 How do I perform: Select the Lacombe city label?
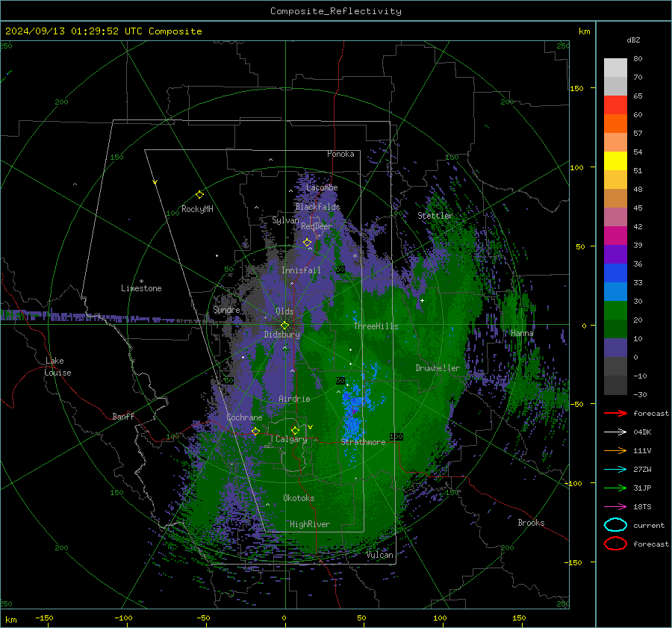click(322, 187)
